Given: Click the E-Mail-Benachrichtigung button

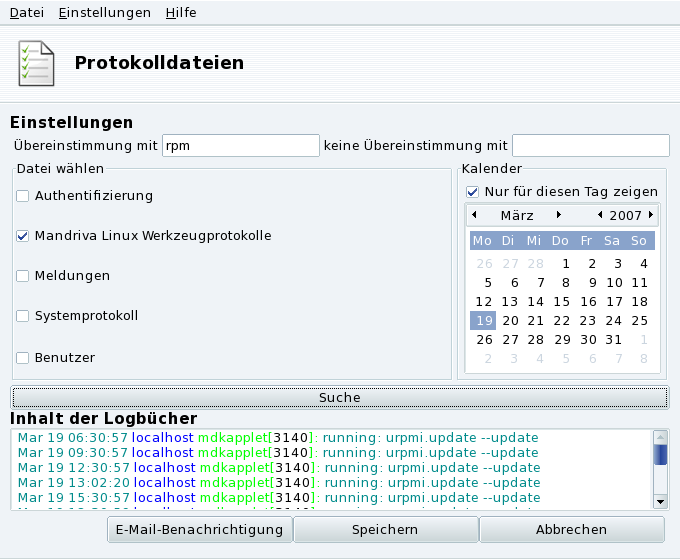Looking at the screenshot, I should click(x=199, y=530).
